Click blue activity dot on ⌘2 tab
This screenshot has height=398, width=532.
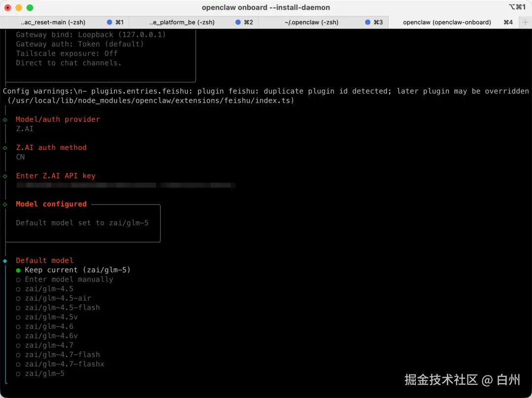[238, 22]
